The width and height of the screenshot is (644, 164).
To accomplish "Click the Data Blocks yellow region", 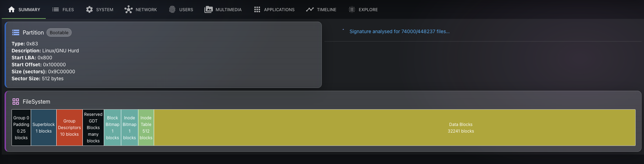I will point(461,128).
